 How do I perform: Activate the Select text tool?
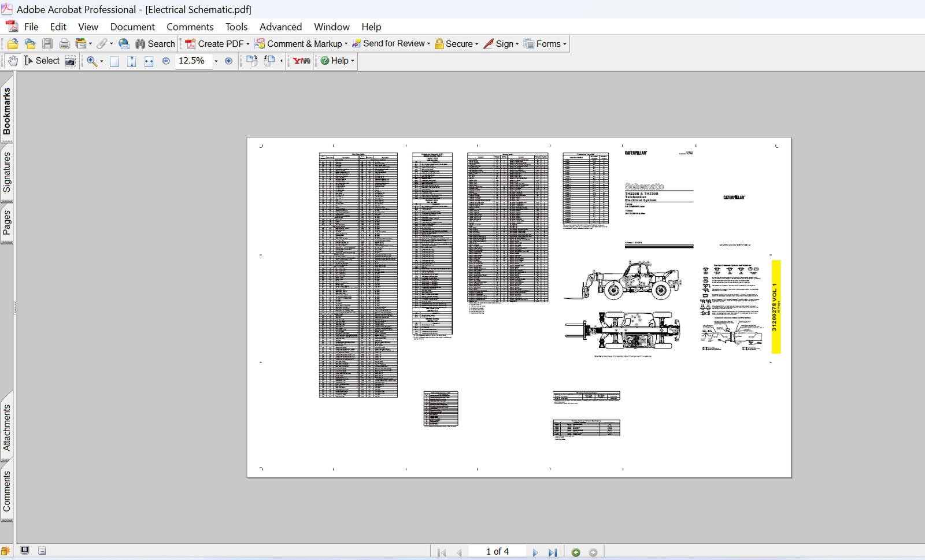point(41,61)
